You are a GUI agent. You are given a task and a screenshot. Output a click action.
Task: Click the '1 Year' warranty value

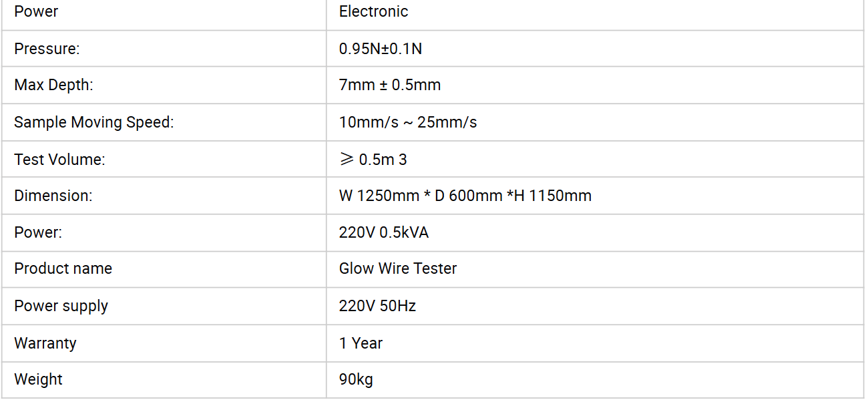pyautogui.click(x=361, y=343)
